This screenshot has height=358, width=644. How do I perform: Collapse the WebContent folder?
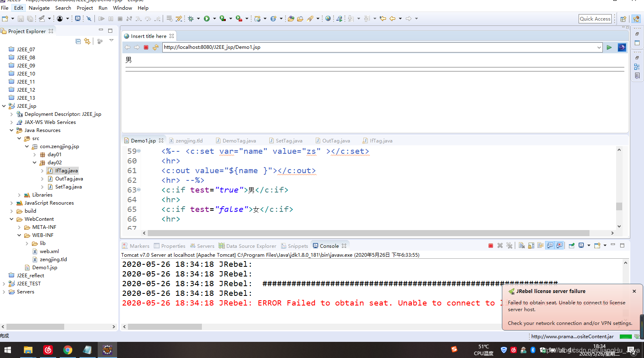click(x=11, y=219)
